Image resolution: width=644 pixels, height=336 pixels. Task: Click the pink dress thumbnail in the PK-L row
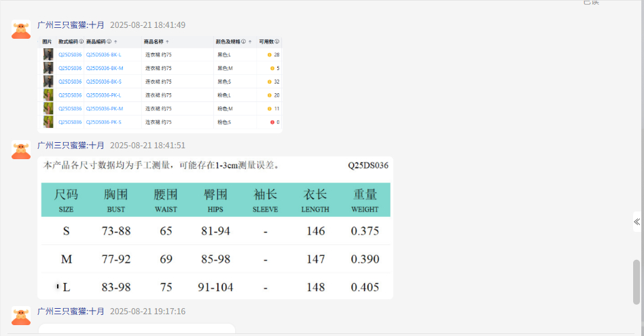[x=48, y=95]
